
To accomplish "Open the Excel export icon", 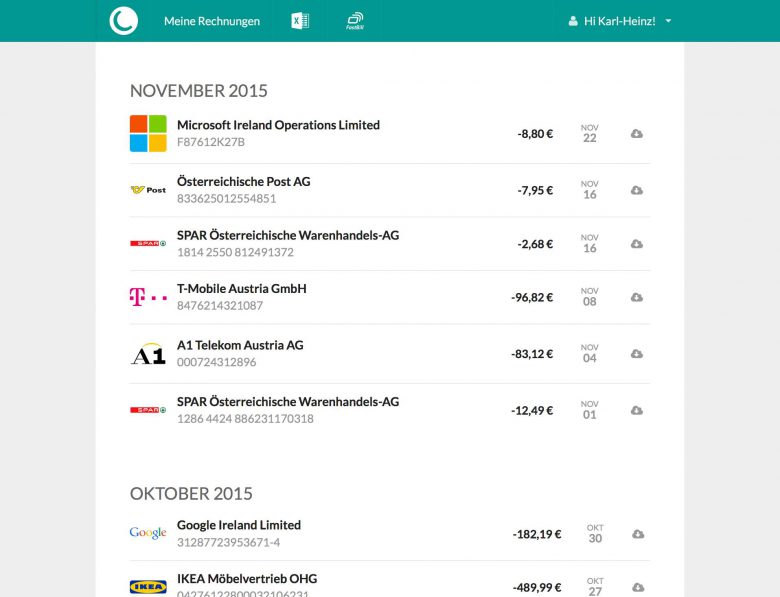I will (299, 21).
